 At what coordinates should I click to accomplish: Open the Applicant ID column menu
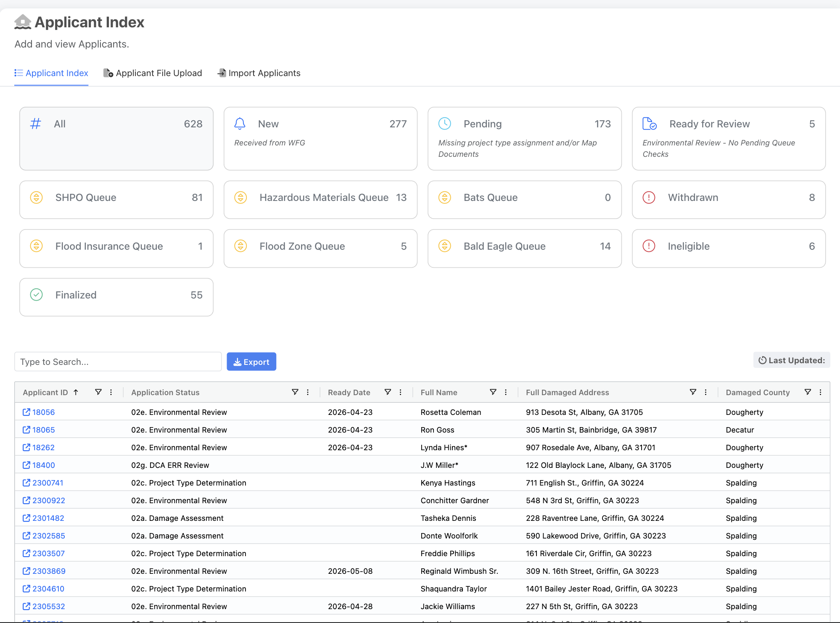click(111, 392)
